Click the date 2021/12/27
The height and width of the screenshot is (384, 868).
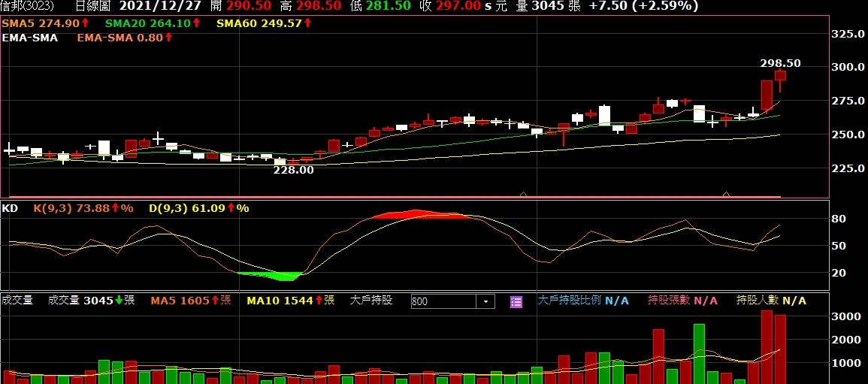pyautogui.click(x=162, y=5)
